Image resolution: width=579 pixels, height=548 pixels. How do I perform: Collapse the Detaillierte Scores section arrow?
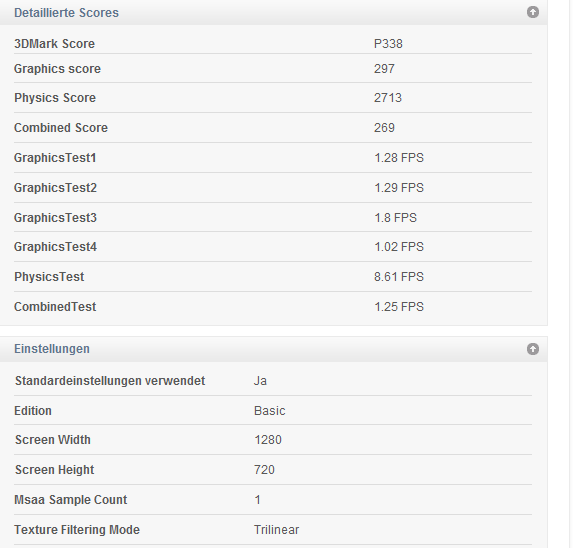532,12
